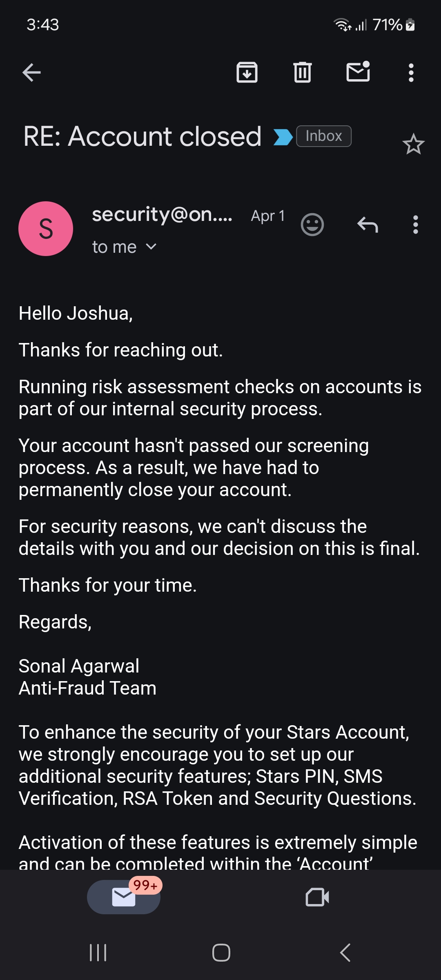441x980 pixels.
Task: Switch to the Mail tab
Action: (124, 897)
